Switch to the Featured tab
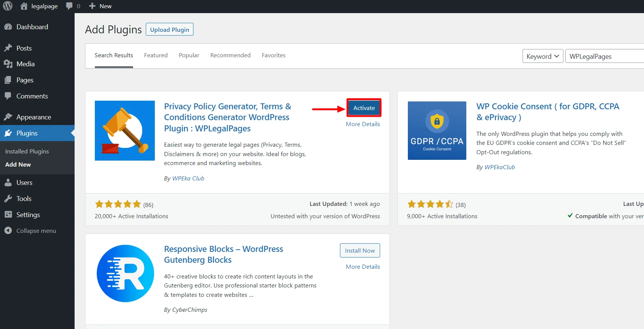 (x=156, y=55)
